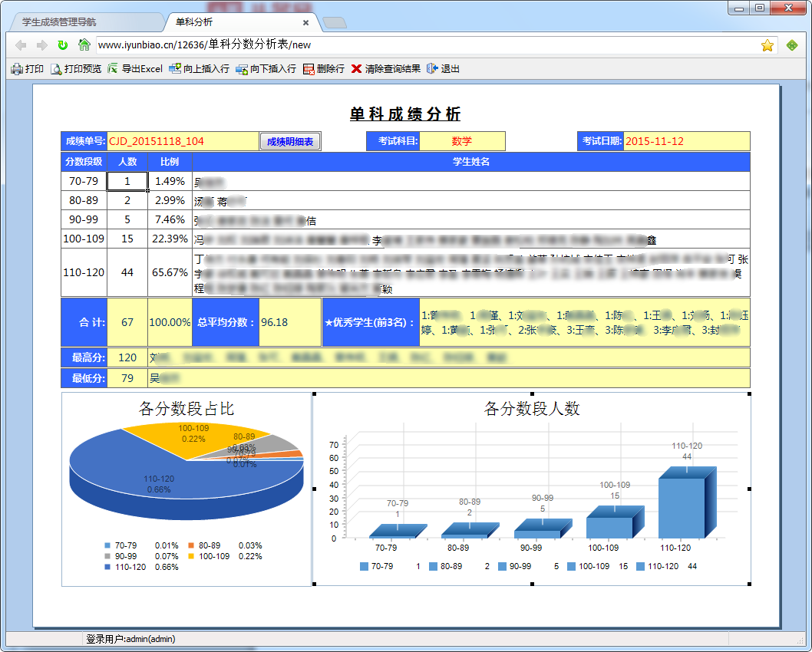The height and width of the screenshot is (652, 812).
Task: Click the 最低分 value 79
Action: [127, 378]
